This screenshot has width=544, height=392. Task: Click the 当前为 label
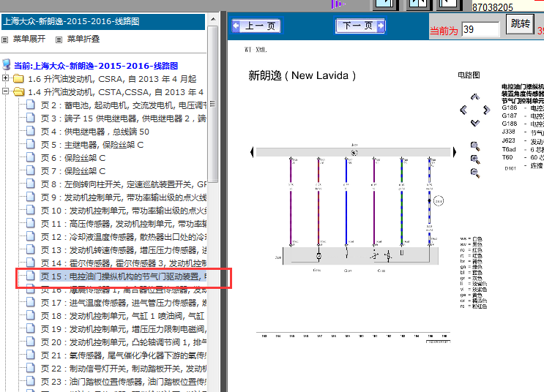[444, 31]
